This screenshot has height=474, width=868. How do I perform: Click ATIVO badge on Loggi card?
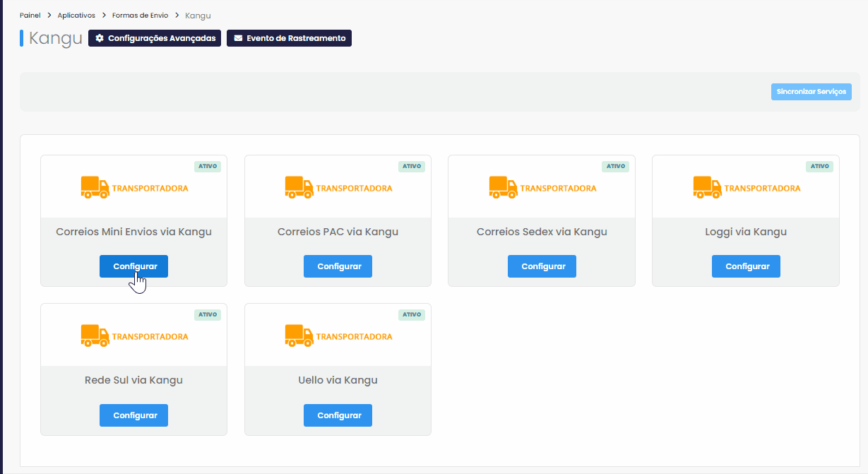819,166
